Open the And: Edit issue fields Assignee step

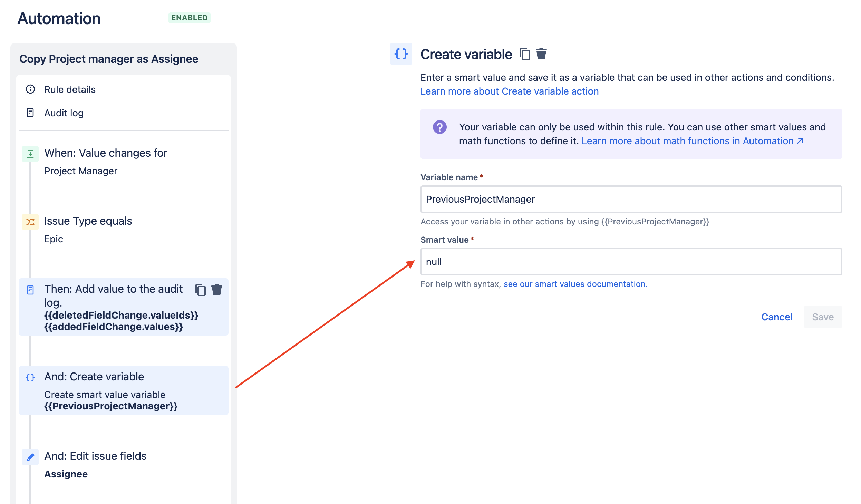(95, 456)
